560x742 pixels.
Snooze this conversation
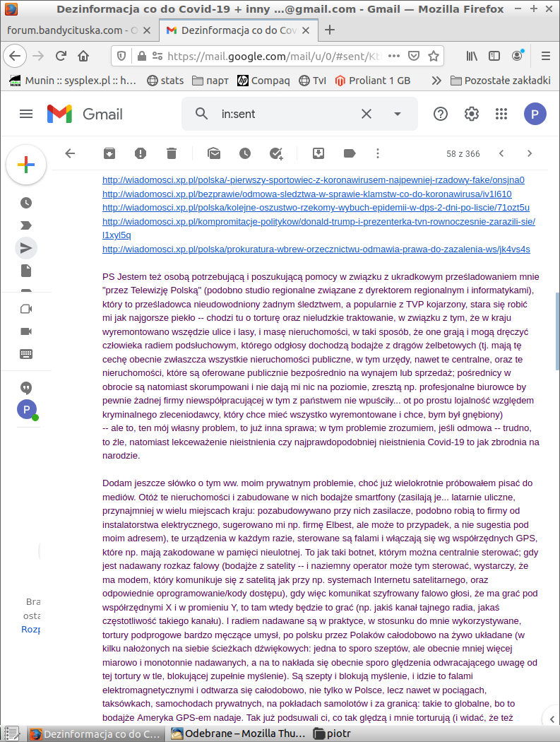[x=245, y=153]
